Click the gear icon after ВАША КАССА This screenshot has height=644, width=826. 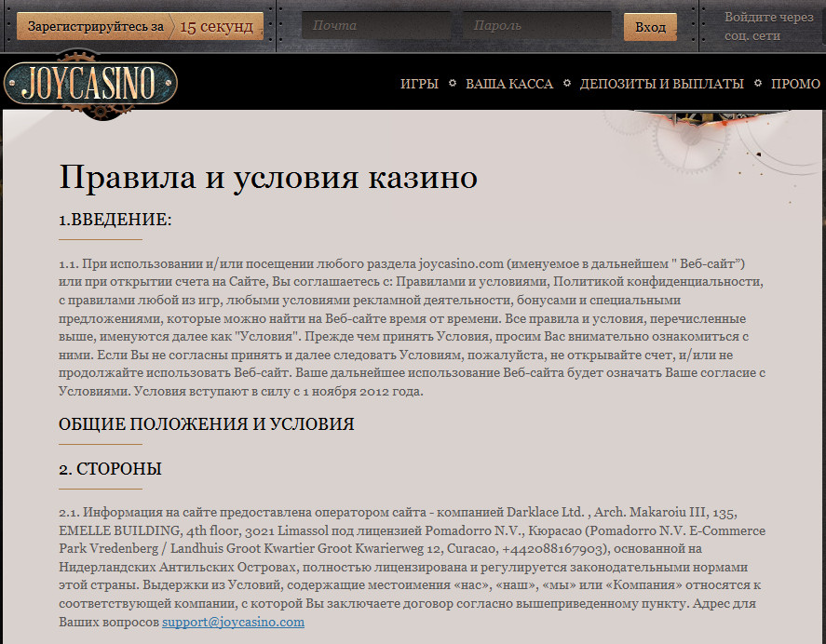(x=565, y=83)
